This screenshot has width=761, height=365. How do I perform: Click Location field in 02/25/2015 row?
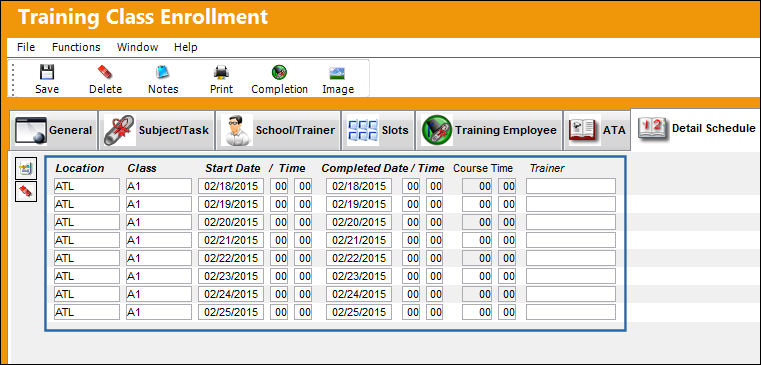tap(87, 312)
